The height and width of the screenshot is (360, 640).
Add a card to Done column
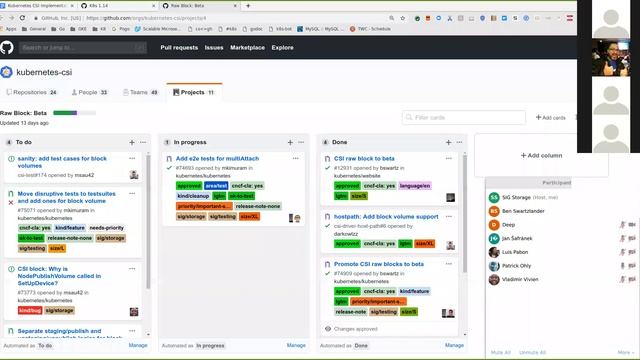pos(449,142)
